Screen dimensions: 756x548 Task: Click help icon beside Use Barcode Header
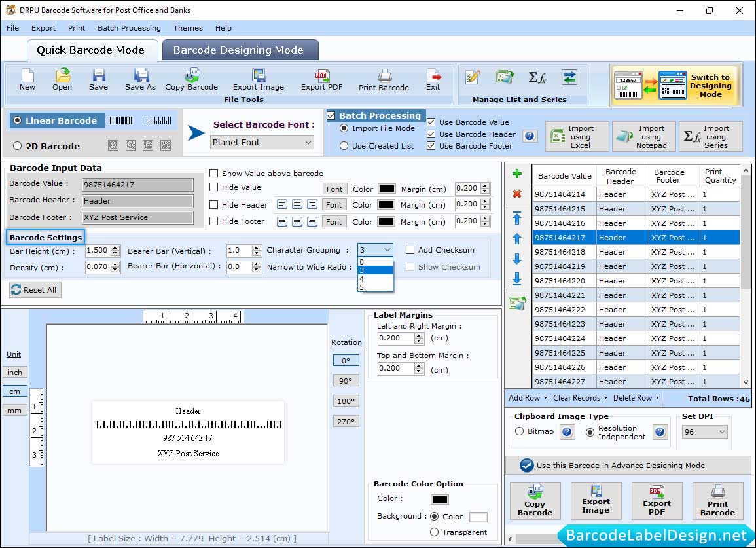coord(530,136)
